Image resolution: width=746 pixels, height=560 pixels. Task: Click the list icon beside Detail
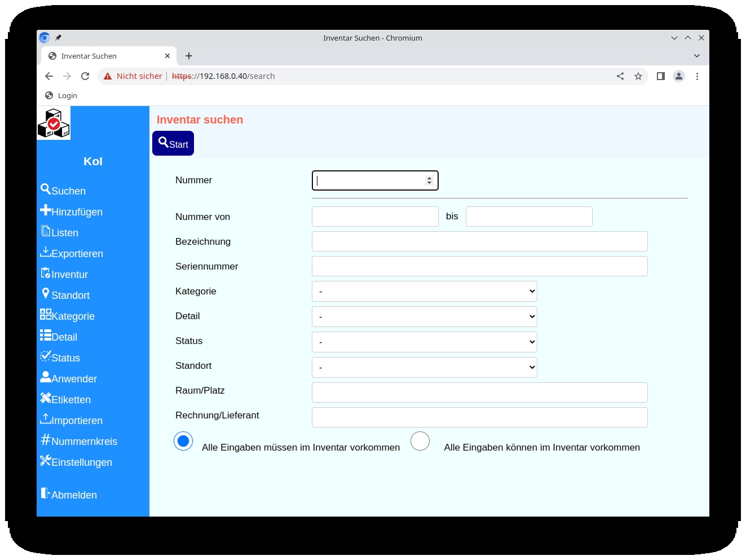click(46, 335)
